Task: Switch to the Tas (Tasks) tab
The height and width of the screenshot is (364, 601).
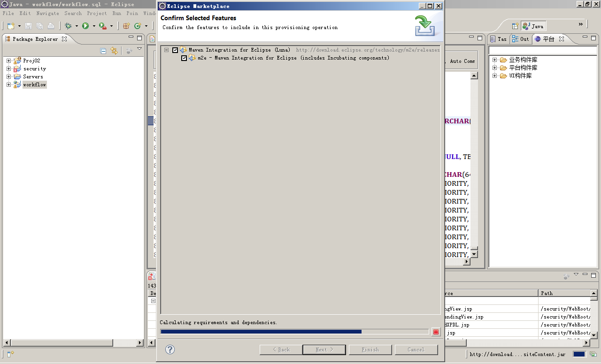Action: click(x=498, y=39)
